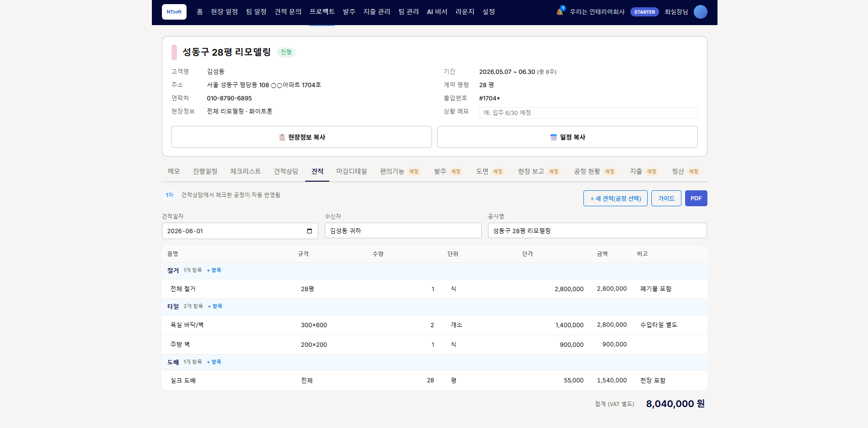
Task: Click the NTsoft logo
Action: pyautogui.click(x=174, y=12)
